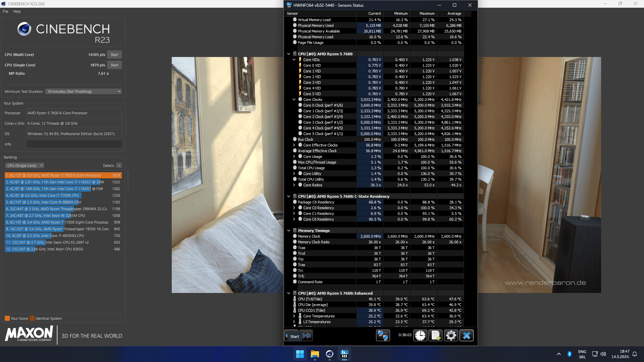
Task: Click the Bluetooth tray icon
Action: tap(570, 354)
